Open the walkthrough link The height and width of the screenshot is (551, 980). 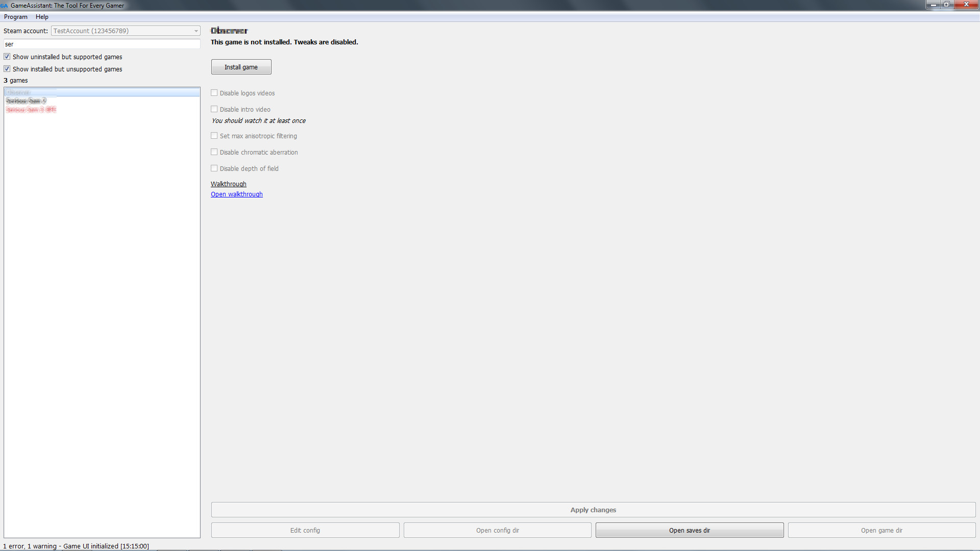tap(236, 194)
